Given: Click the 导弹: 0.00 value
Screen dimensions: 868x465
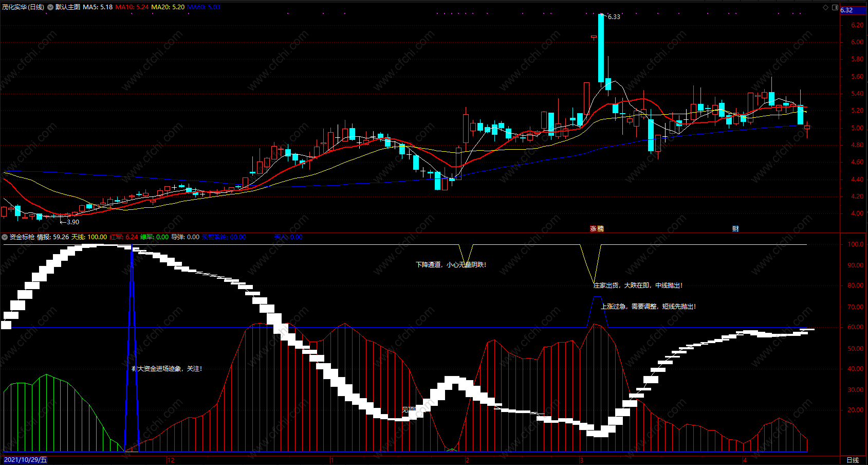Looking at the screenshot, I should pos(185,237).
